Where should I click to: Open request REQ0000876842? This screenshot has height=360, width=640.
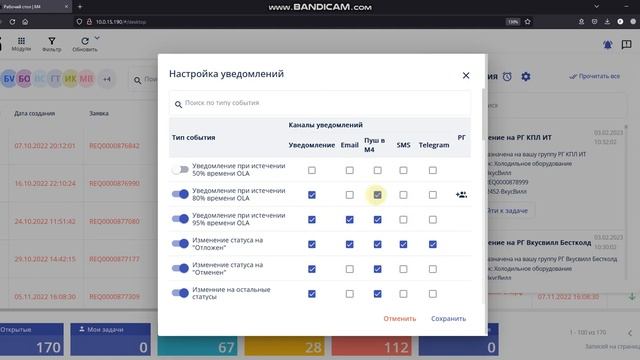[114, 146]
